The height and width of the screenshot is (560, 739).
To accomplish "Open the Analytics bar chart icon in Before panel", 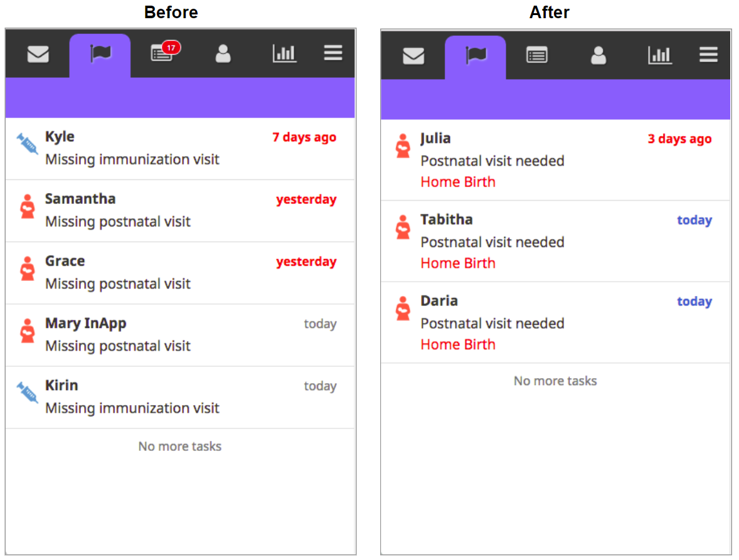I will (284, 53).
